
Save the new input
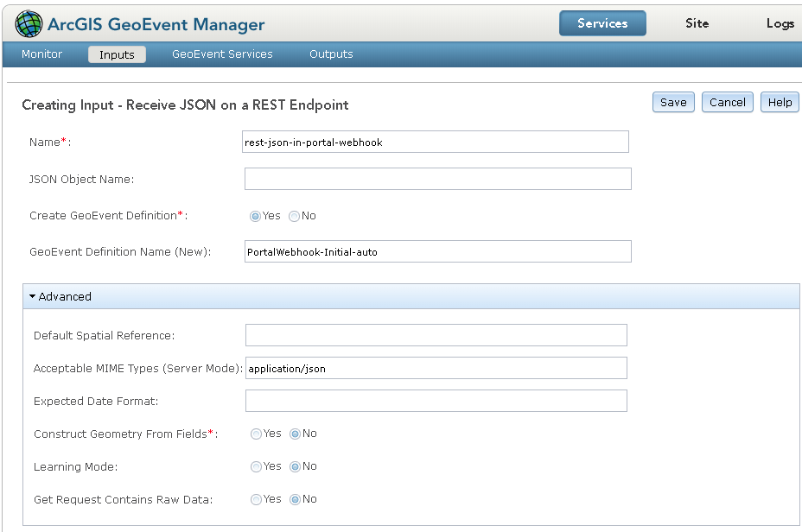(x=673, y=102)
